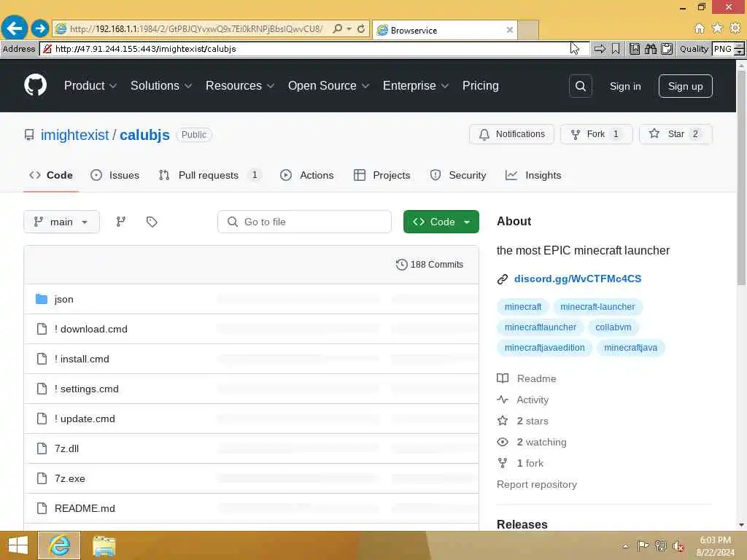Image resolution: width=747 pixels, height=560 pixels.
Task: Go forward with IE forward arrow
Action: tap(40, 28)
